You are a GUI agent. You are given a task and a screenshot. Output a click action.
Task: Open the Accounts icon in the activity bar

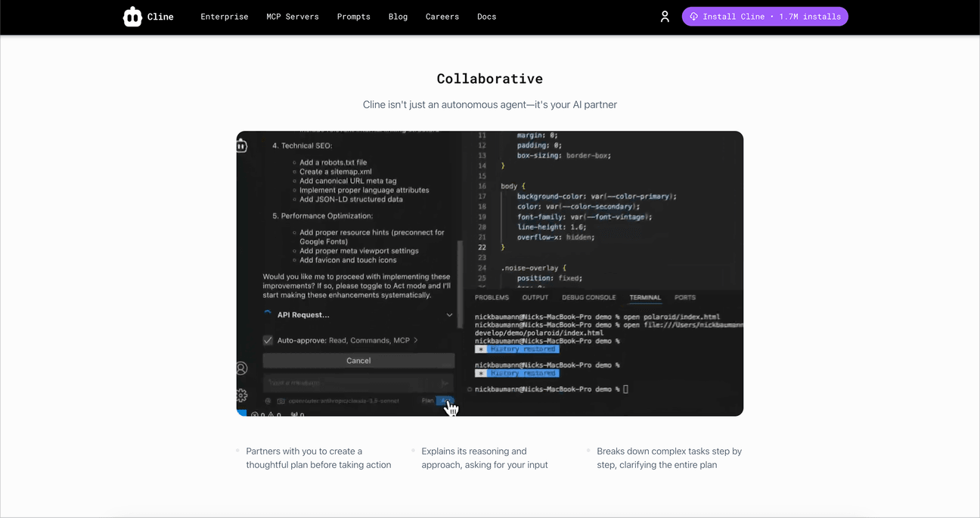tap(241, 368)
